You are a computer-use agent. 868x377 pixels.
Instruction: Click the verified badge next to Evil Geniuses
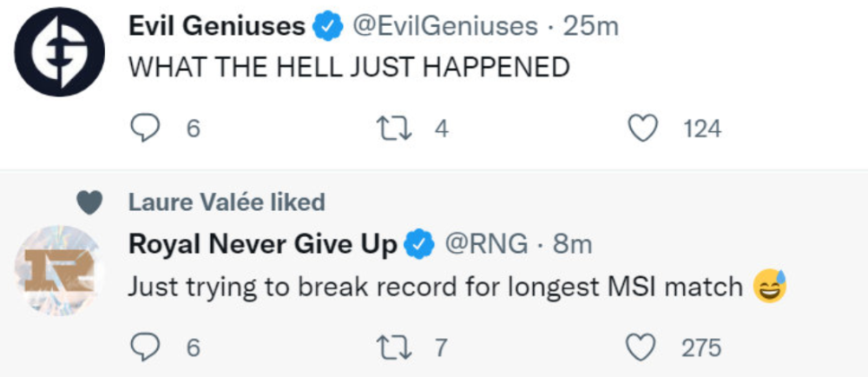[x=327, y=28]
